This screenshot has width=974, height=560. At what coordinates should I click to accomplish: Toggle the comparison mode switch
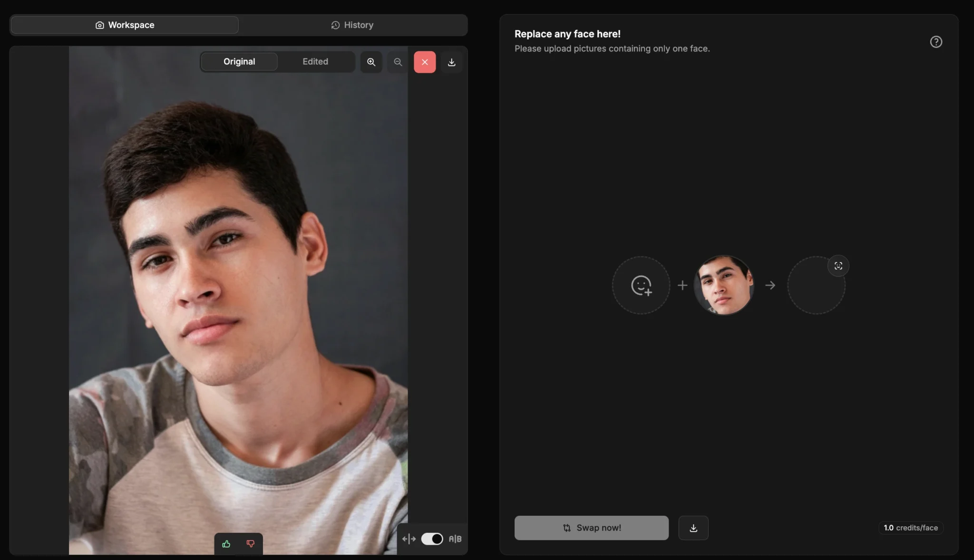(x=432, y=539)
